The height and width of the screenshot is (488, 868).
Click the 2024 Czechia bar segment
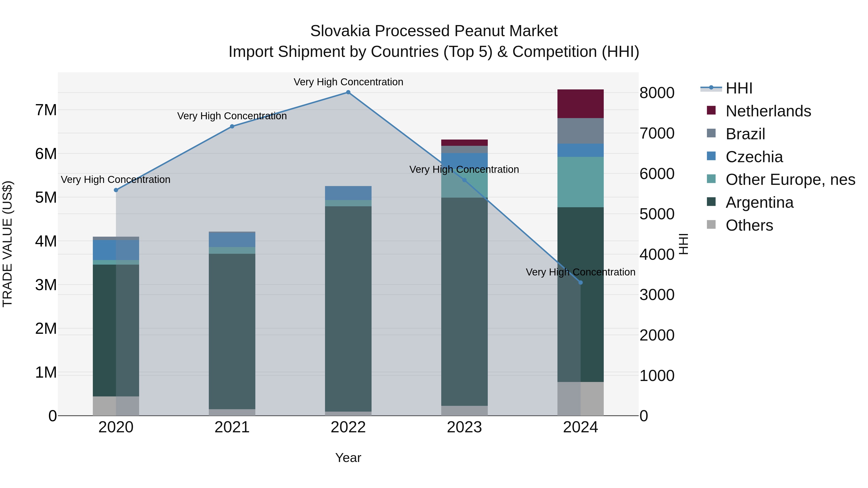581,150
